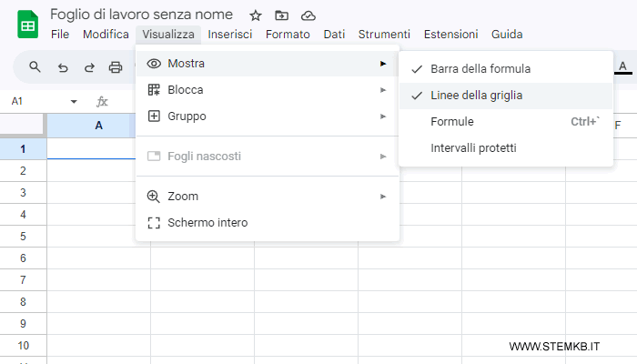This screenshot has height=364, width=637.
Task: Open the text color A button
Action: (x=623, y=66)
